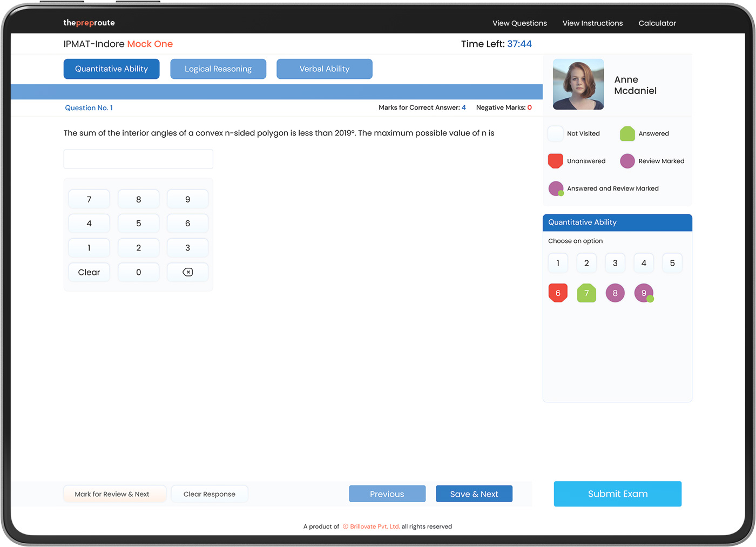Open purple review-marked question 8
The image size is (756, 547).
click(x=615, y=293)
